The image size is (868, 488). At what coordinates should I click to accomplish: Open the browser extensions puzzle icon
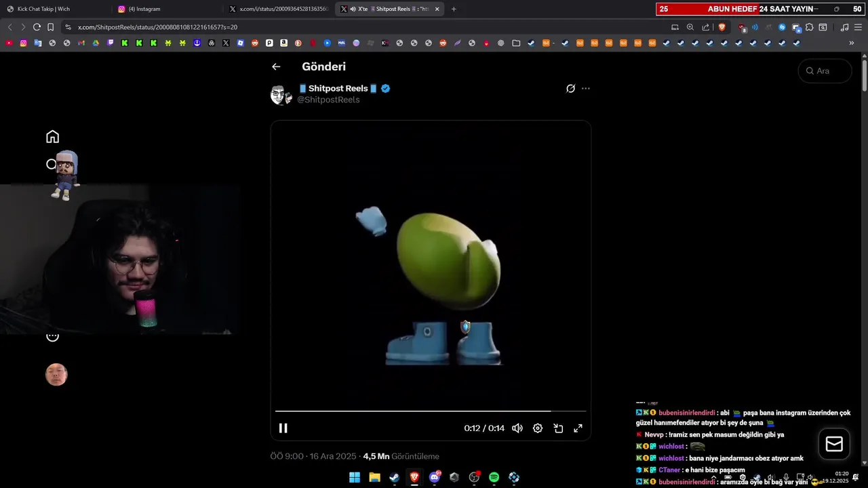(809, 27)
